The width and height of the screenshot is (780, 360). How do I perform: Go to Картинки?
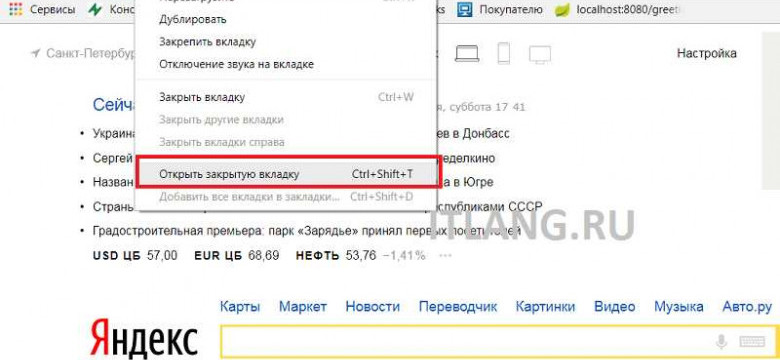(x=545, y=307)
